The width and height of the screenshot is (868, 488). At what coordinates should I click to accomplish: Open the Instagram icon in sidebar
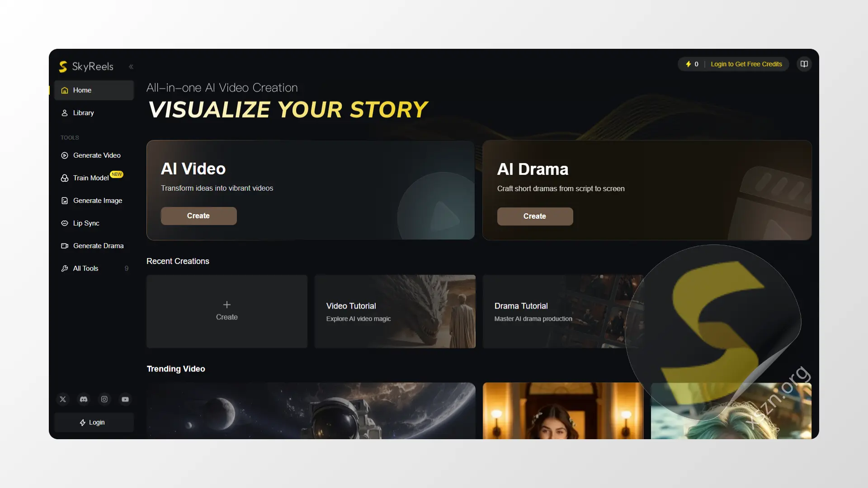point(104,399)
